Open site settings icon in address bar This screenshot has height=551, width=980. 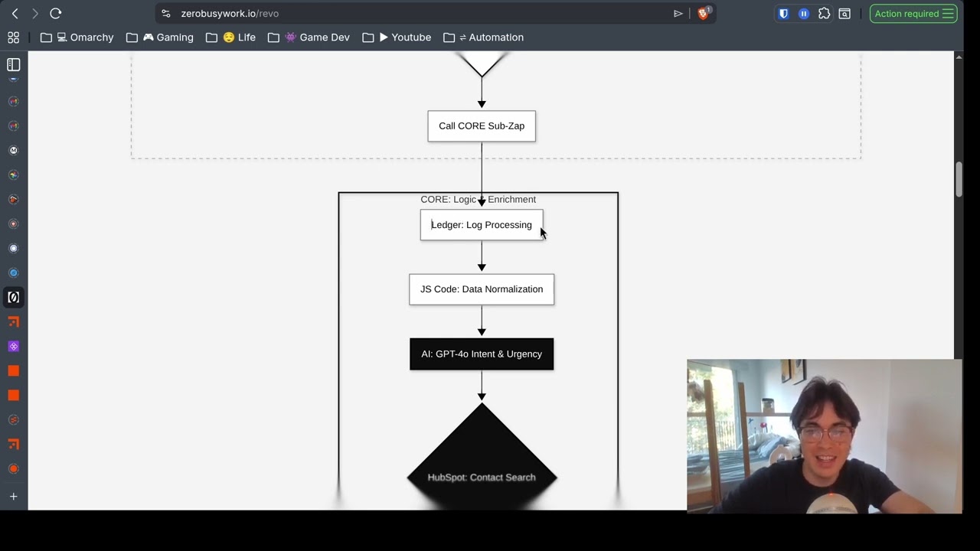[166, 13]
